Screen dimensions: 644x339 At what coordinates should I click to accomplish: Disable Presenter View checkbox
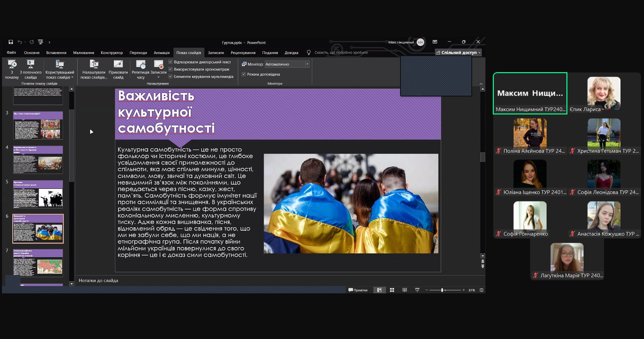pos(244,74)
